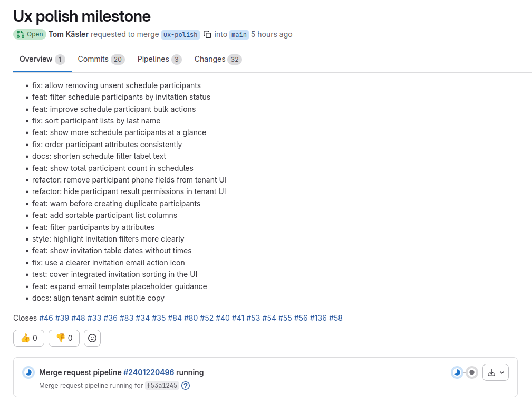Viewport: 532px width, 403px height.
Task: Open issue #46
Action: [x=46, y=318]
